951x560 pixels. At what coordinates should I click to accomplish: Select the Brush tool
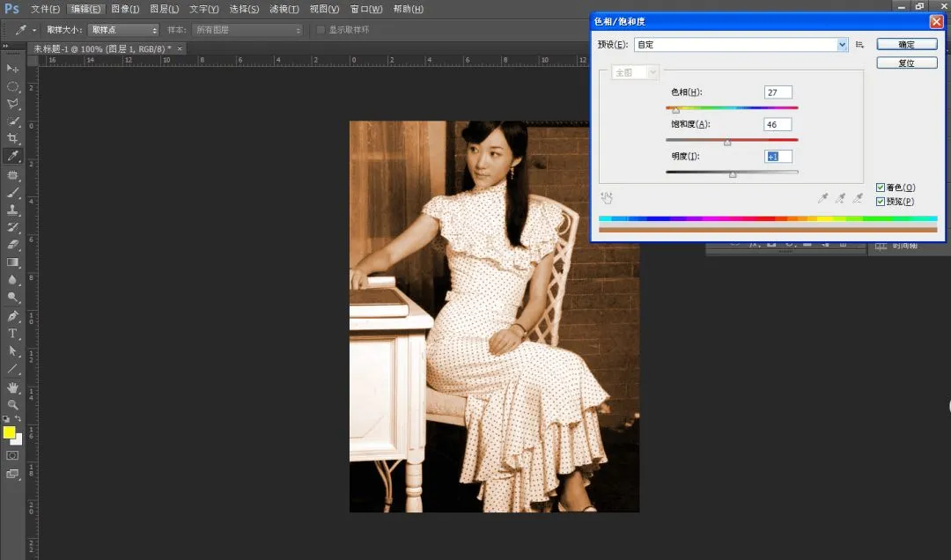point(12,193)
